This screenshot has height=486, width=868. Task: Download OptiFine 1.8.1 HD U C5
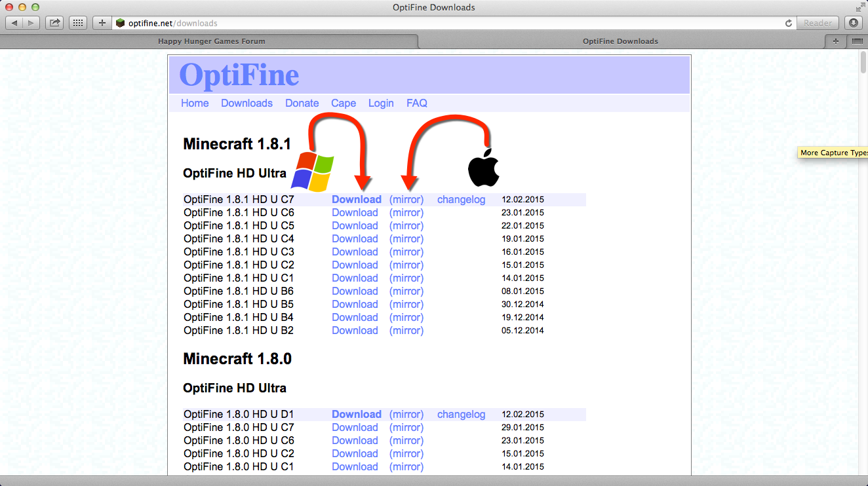pos(355,226)
